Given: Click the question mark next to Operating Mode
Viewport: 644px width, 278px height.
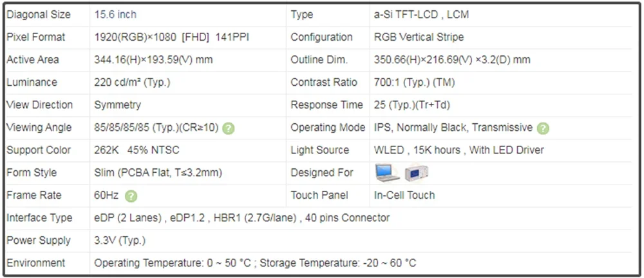Looking at the screenshot, I should [x=543, y=128].
